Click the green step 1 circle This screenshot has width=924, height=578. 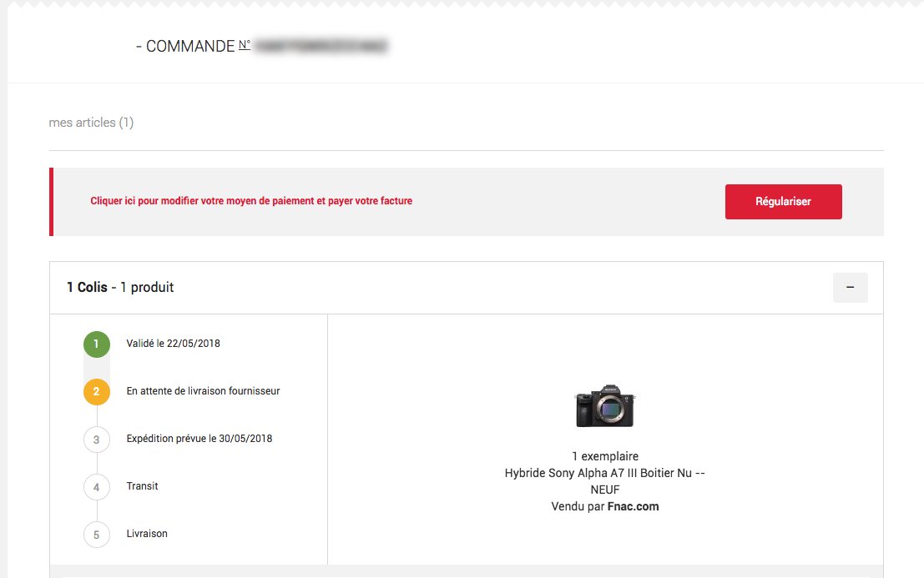(x=97, y=344)
